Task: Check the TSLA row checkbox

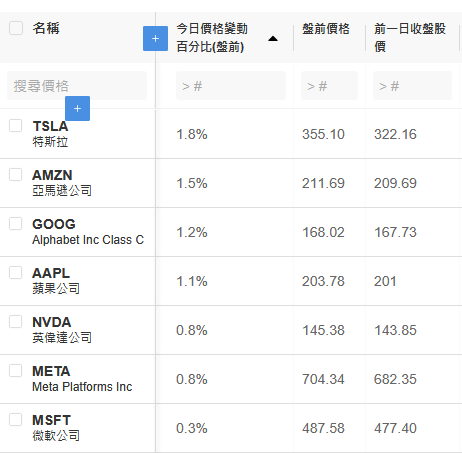Action: [16, 126]
